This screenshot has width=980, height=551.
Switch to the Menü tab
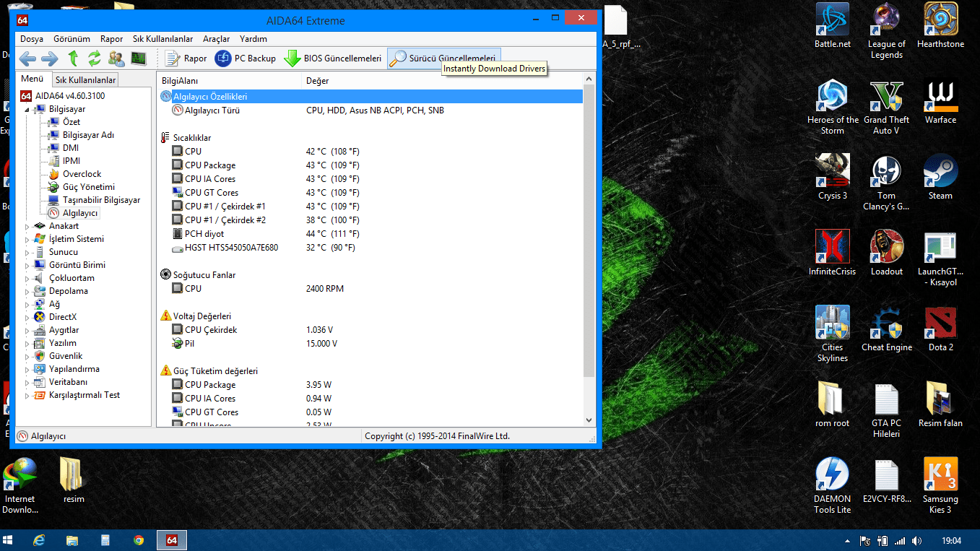32,79
